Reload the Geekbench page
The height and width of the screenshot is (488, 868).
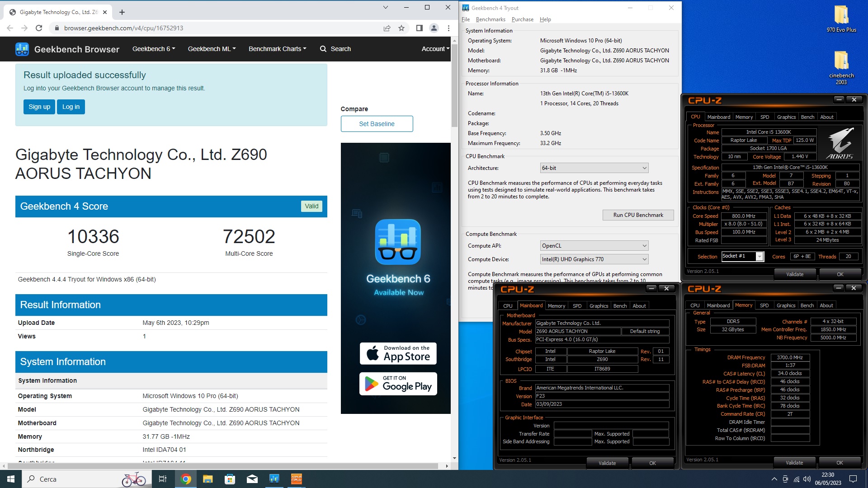tap(39, 28)
